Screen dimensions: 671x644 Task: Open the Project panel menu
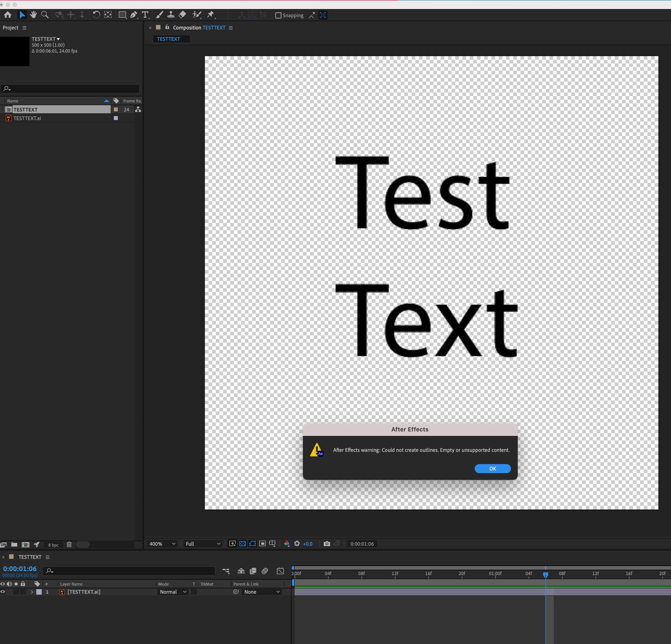pyautogui.click(x=24, y=28)
